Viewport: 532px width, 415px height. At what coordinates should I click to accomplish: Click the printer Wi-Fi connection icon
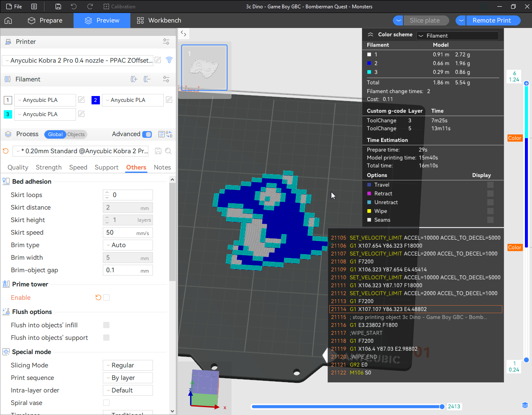(169, 60)
